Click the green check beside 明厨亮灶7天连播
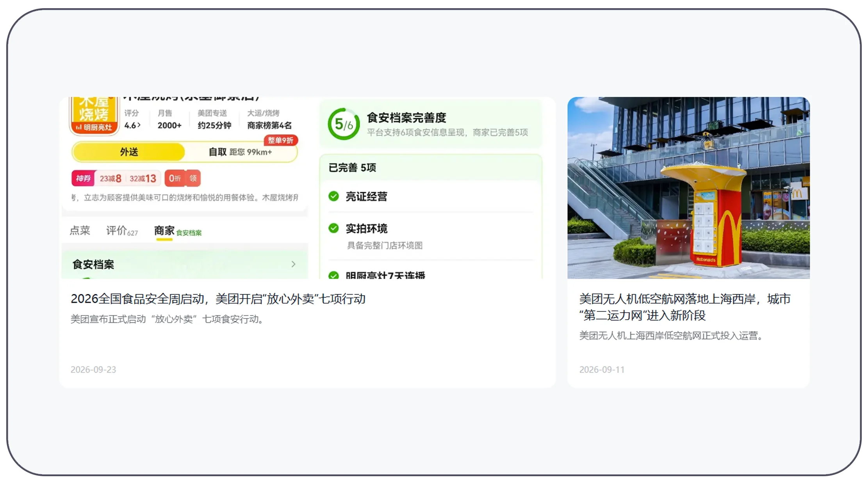This screenshot has height=484, width=868. [x=333, y=275]
